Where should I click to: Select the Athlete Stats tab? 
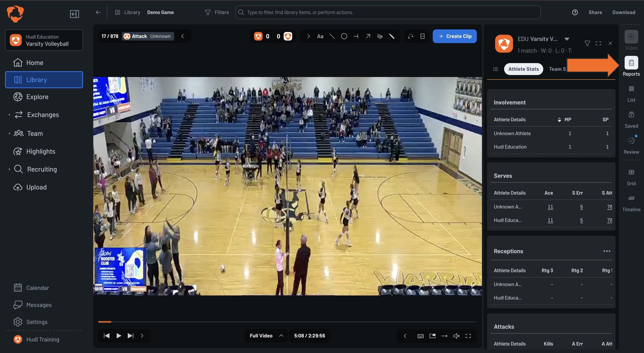(x=523, y=69)
